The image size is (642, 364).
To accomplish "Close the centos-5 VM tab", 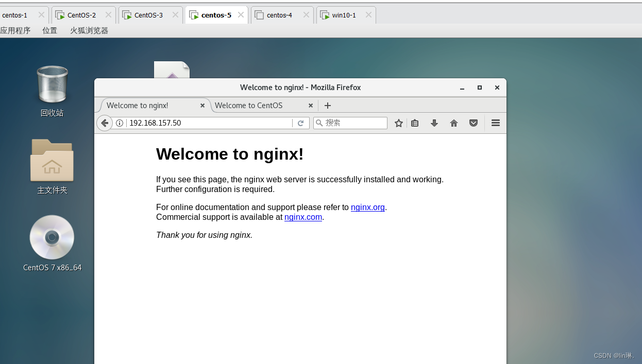I will click(241, 15).
